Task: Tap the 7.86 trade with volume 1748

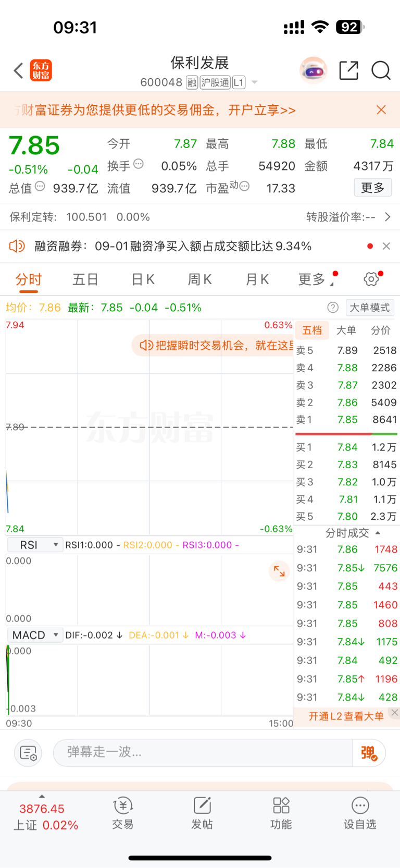Action: coord(346,549)
